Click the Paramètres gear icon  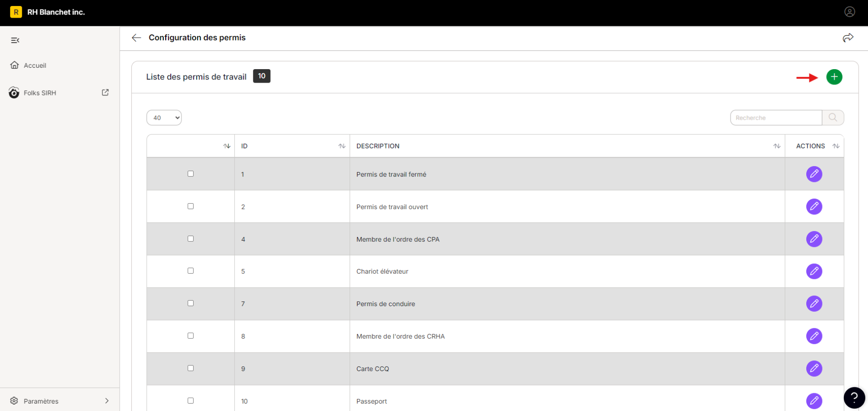coord(14,401)
